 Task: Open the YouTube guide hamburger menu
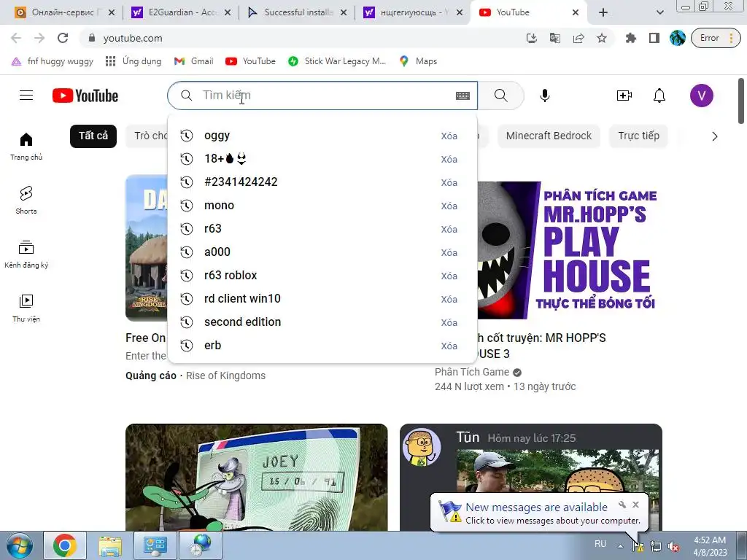26,96
